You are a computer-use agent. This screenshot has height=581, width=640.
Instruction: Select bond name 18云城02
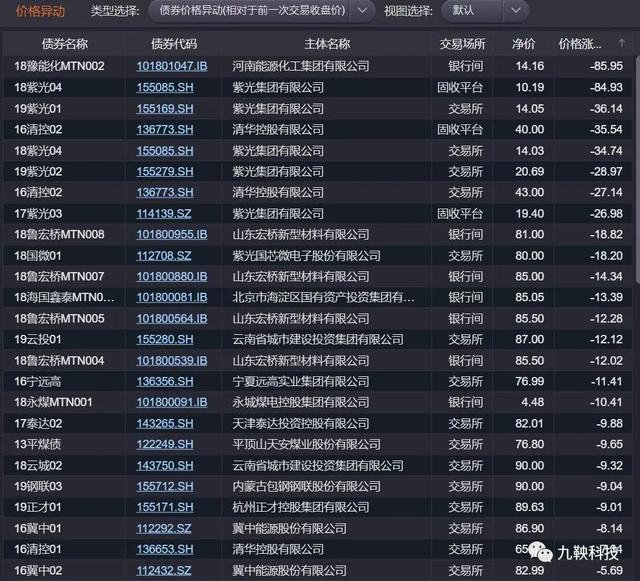(x=38, y=465)
